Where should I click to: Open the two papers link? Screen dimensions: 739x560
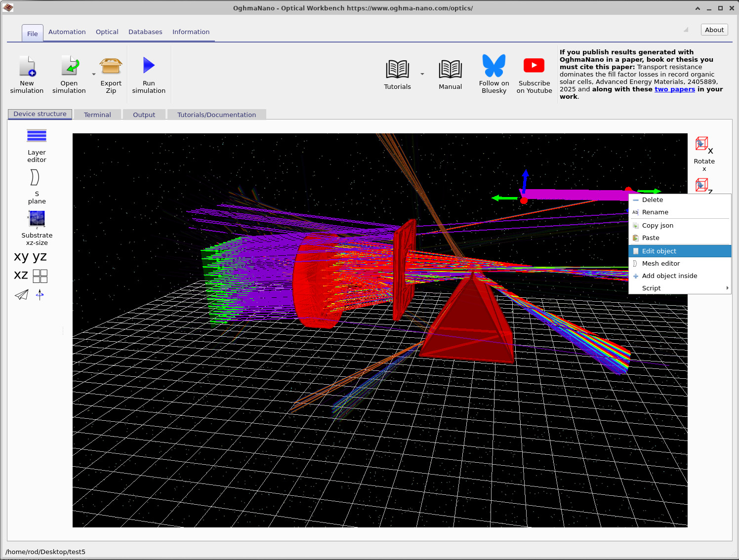(675, 89)
